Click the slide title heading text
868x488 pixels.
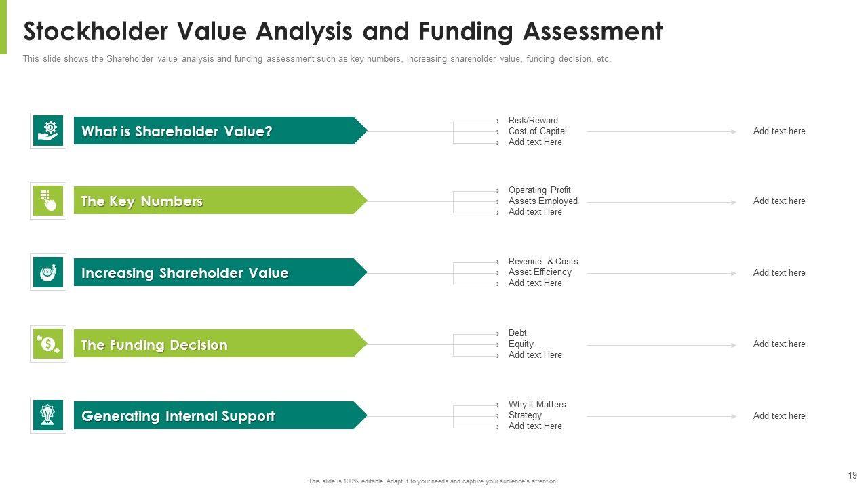point(342,32)
